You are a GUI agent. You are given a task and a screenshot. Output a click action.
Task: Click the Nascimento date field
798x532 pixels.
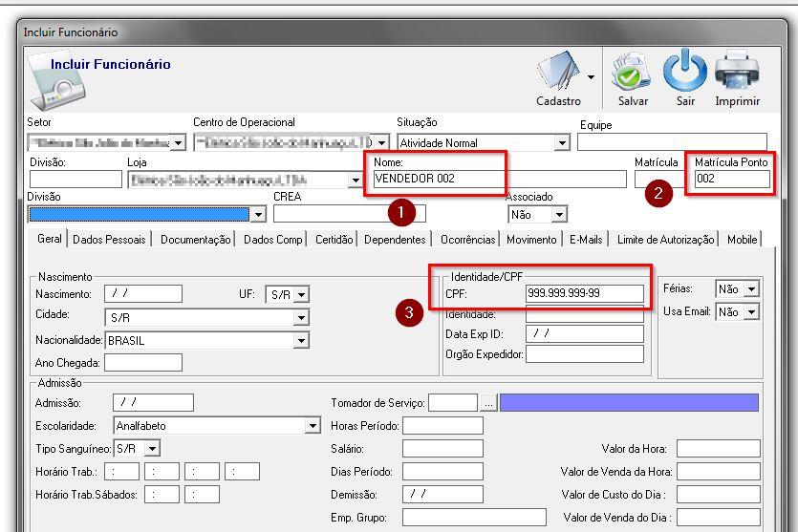(x=143, y=293)
